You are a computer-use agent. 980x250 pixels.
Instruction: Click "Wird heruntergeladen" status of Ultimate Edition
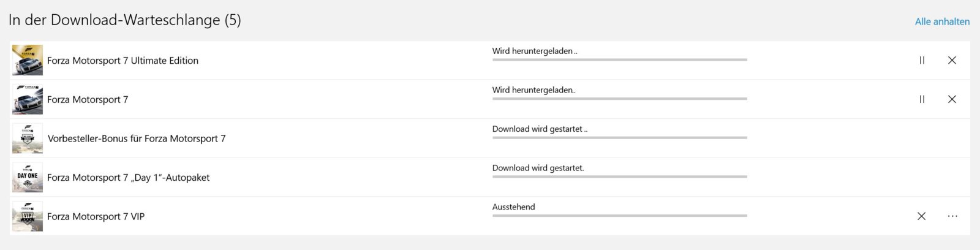tap(535, 51)
